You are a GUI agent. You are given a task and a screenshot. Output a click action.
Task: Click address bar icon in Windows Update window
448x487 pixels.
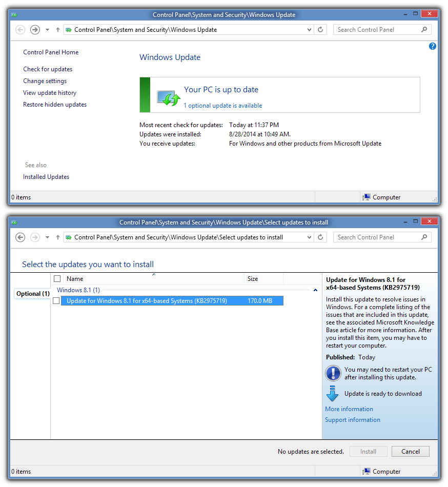69,30
